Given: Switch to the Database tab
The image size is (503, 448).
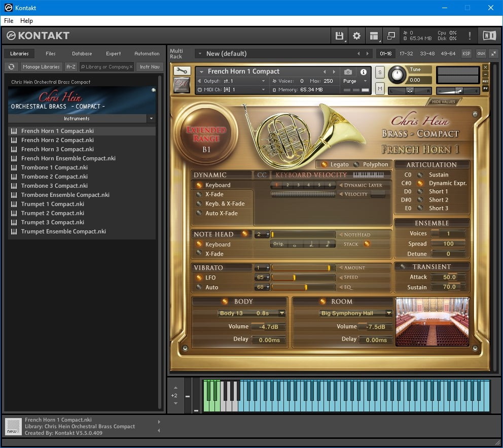Looking at the screenshot, I should pos(82,54).
